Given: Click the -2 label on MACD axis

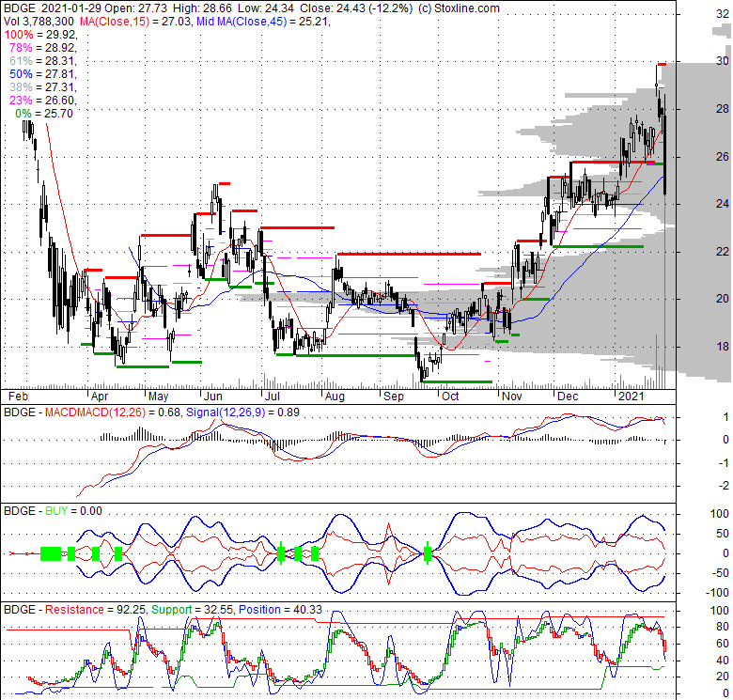Looking at the screenshot, I should pyautogui.click(x=724, y=486).
